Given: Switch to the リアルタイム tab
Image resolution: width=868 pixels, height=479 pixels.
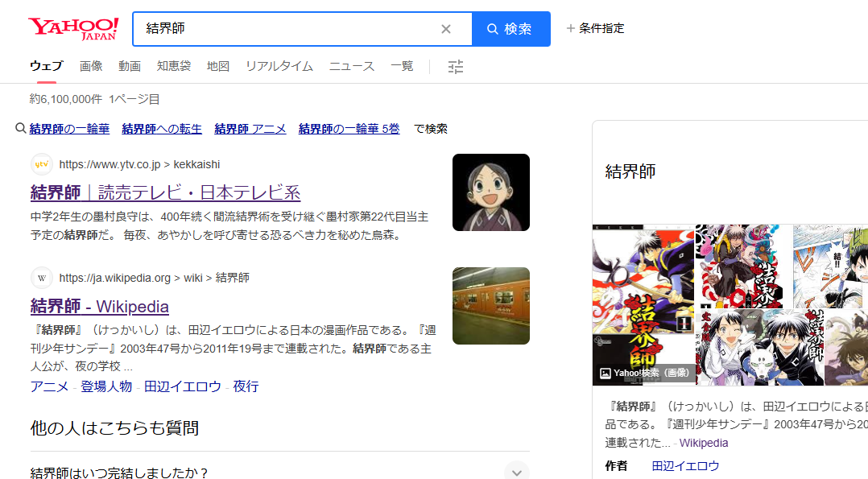Looking at the screenshot, I should point(279,66).
